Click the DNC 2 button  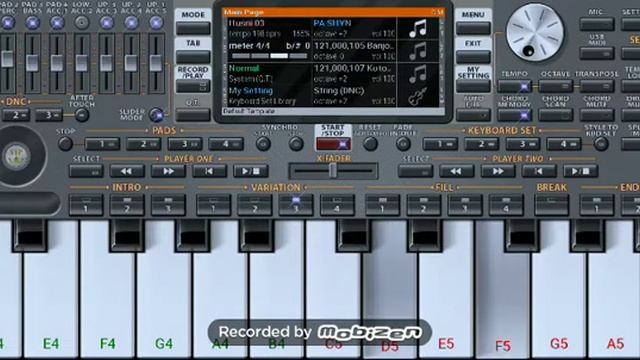coord(16,116)
